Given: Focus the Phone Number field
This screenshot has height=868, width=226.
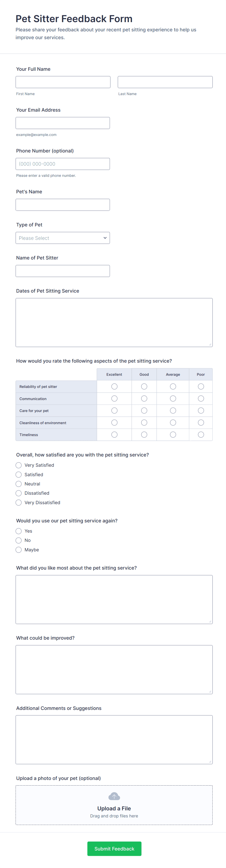Looking at the screenshot, I should coord(63,164).
